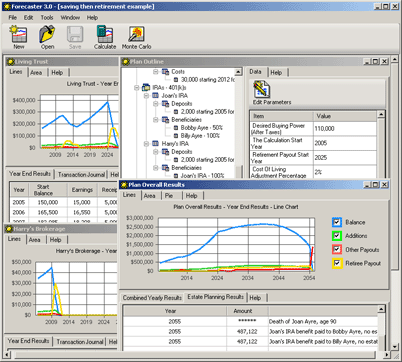Collapse Deposits under Harry's IRA

(x=156, y=152)
